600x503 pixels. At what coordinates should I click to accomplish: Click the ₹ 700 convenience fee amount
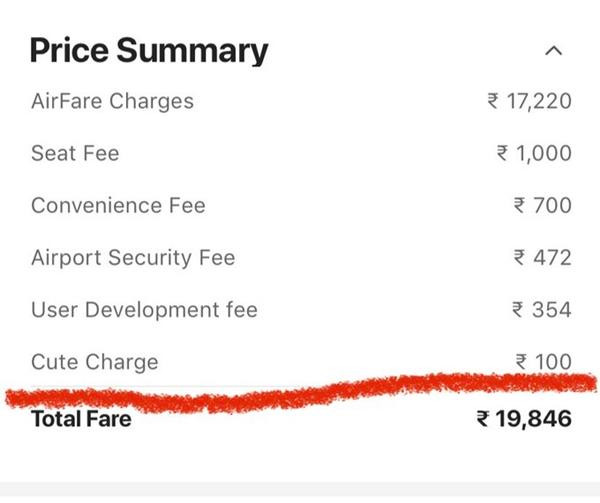(x=543, y=205)
